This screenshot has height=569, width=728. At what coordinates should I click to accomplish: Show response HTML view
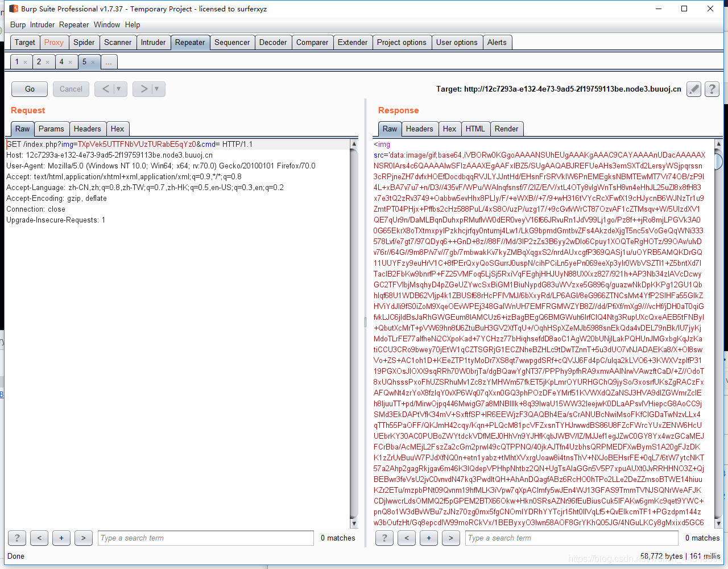click(x=475, y=129)
